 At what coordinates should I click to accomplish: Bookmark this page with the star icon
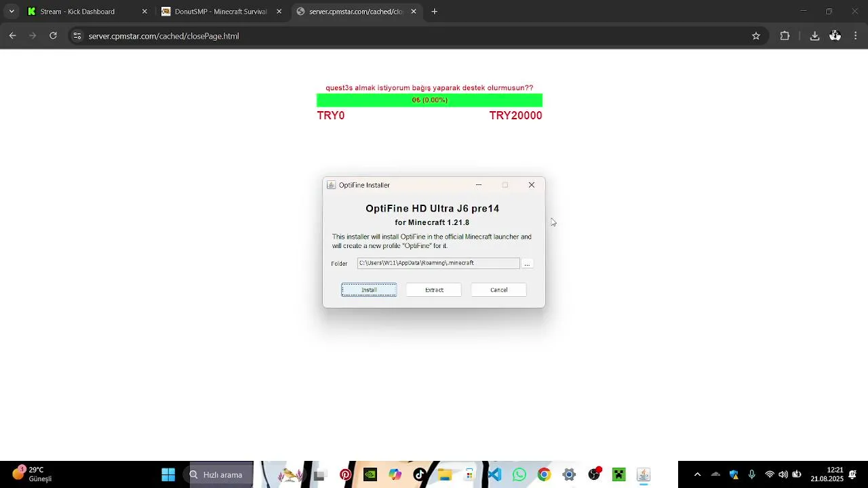point(756,36)
